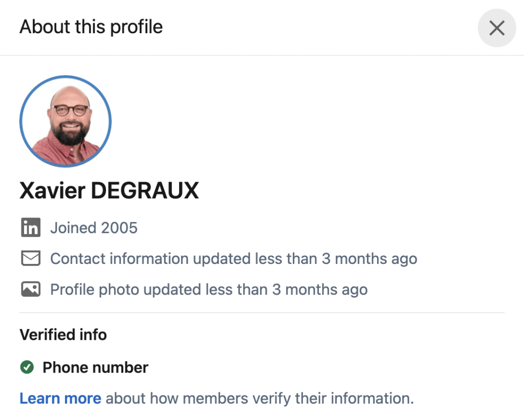The image size is (524, 420).
Task: Click the divider line above Verified info
Action: coord(262,312)
